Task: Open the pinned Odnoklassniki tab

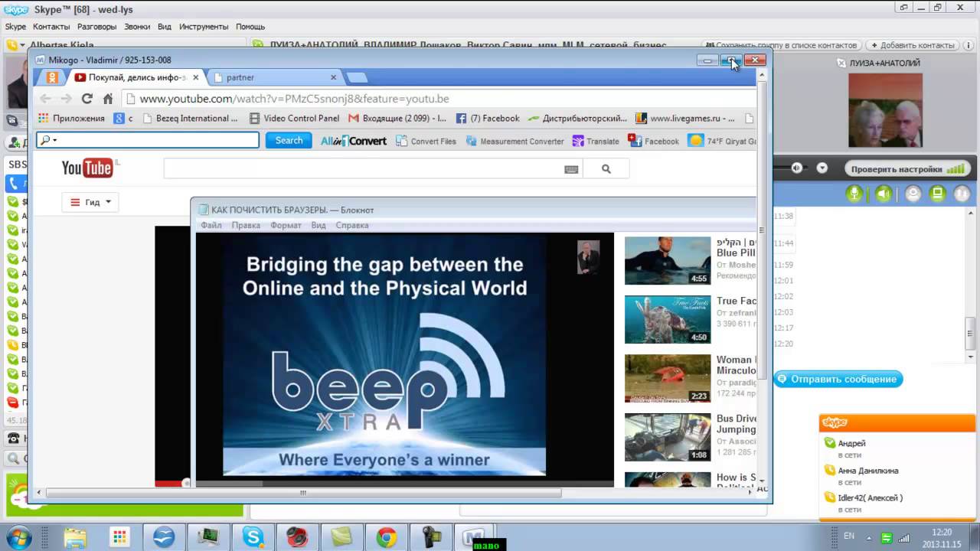Action: (52, 77)
